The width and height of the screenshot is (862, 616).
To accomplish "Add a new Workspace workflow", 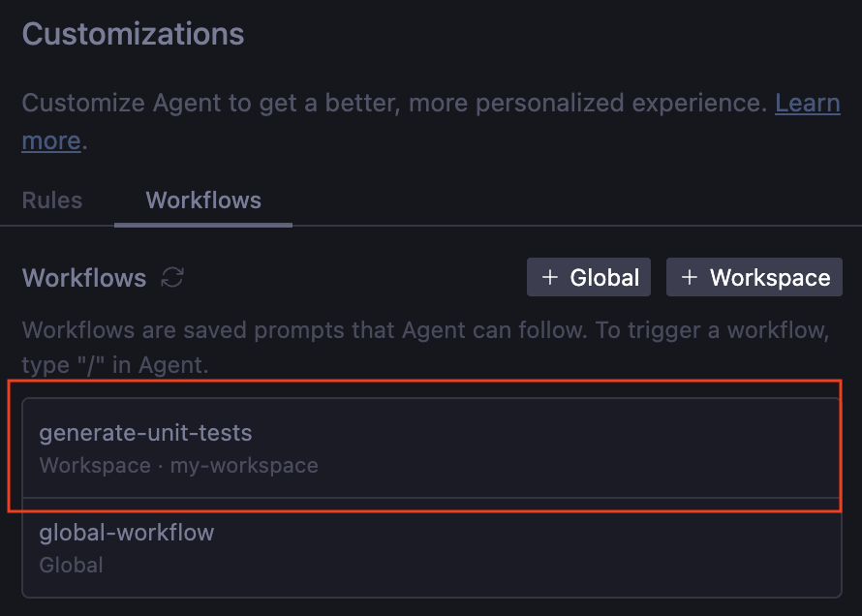I will pyautogui.click(x=754, y=278).
